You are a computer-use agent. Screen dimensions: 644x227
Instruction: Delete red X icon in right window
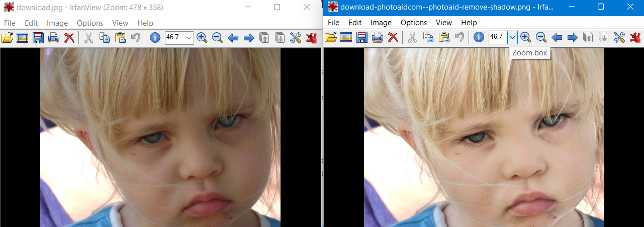[x=393, y=37]
